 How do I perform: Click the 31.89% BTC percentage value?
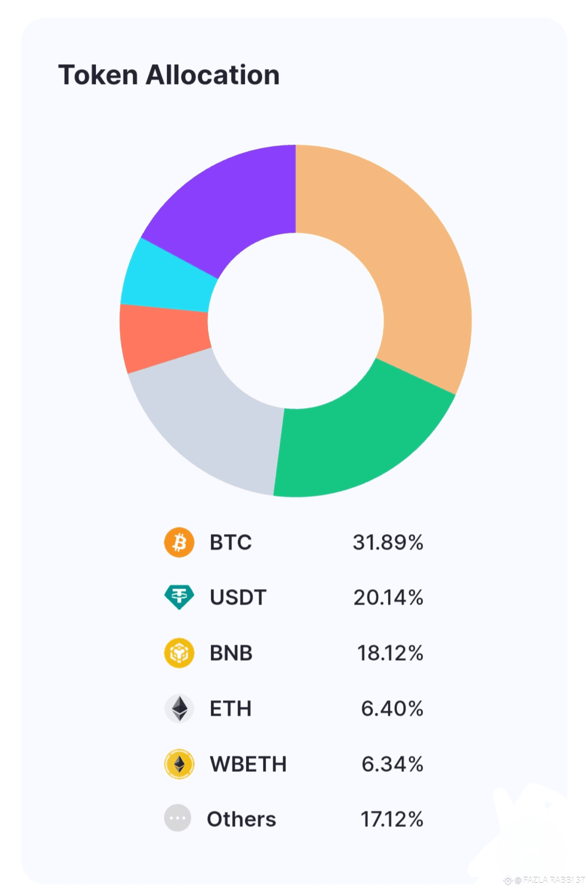(388, 542)
